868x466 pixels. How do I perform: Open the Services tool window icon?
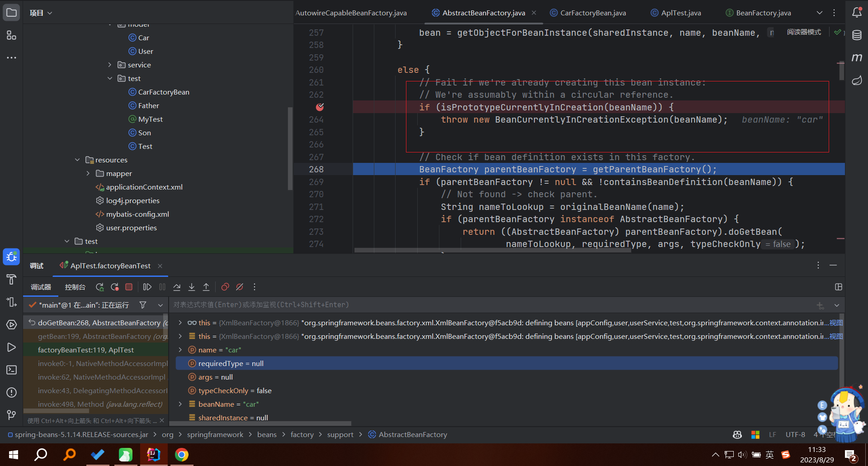tap(11, 325)
